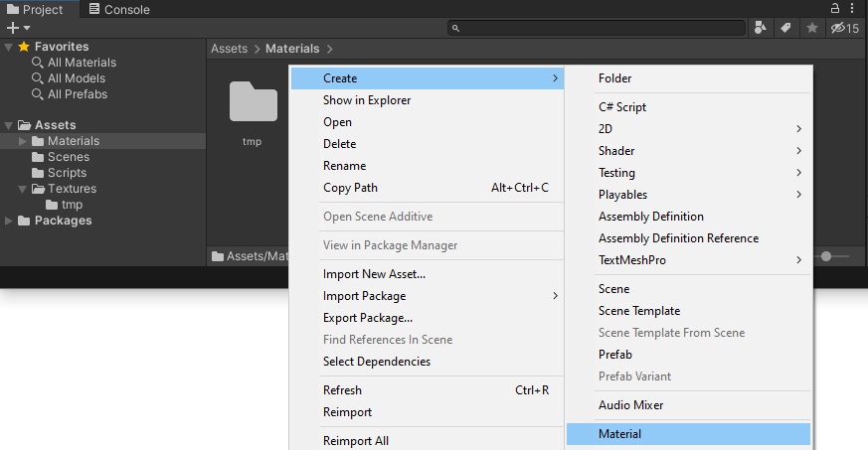The width and height of the screenshot is (868, 450).
Task: Expand the Materials folder arrow
Action: point(24,141)
